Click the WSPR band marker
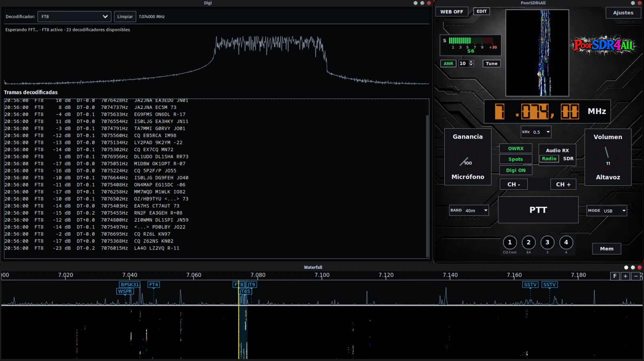 point(125,291)
